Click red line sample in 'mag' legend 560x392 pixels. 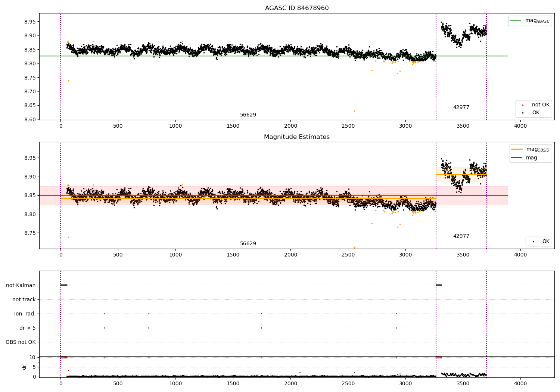(517, 158)
